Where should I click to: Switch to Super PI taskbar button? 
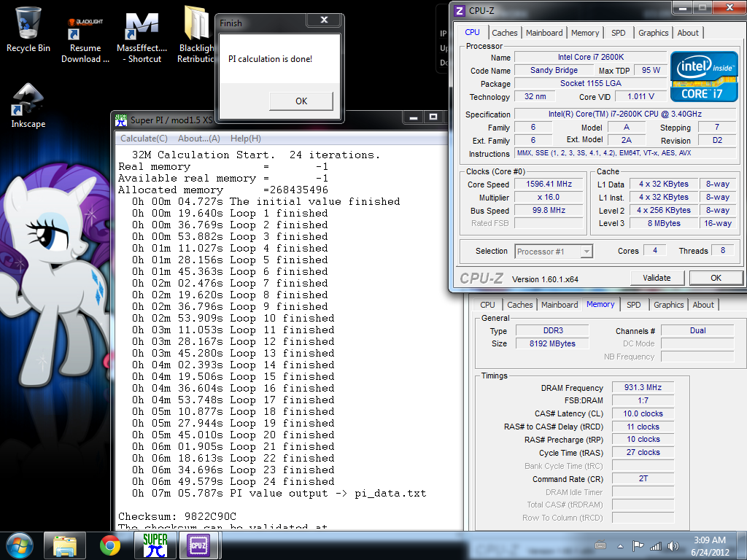click(155, 545)
